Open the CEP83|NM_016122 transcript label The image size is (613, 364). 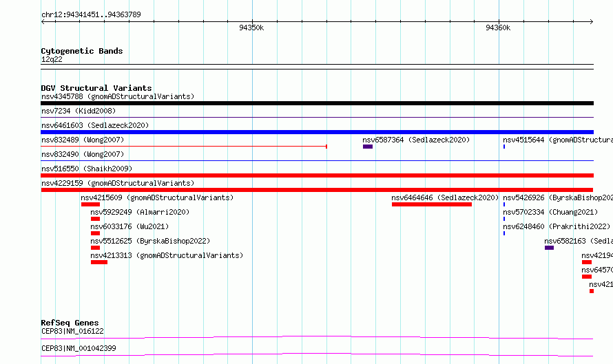point(72,331)
